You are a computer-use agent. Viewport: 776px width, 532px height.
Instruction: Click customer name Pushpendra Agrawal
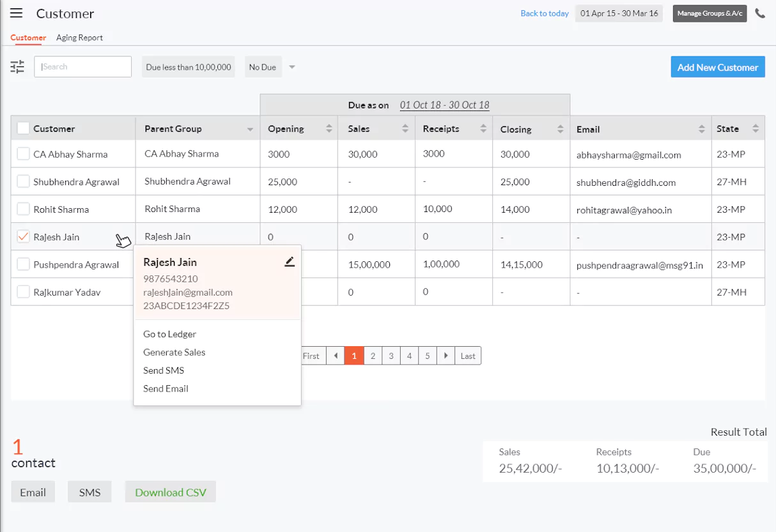[x=76, y=264]
